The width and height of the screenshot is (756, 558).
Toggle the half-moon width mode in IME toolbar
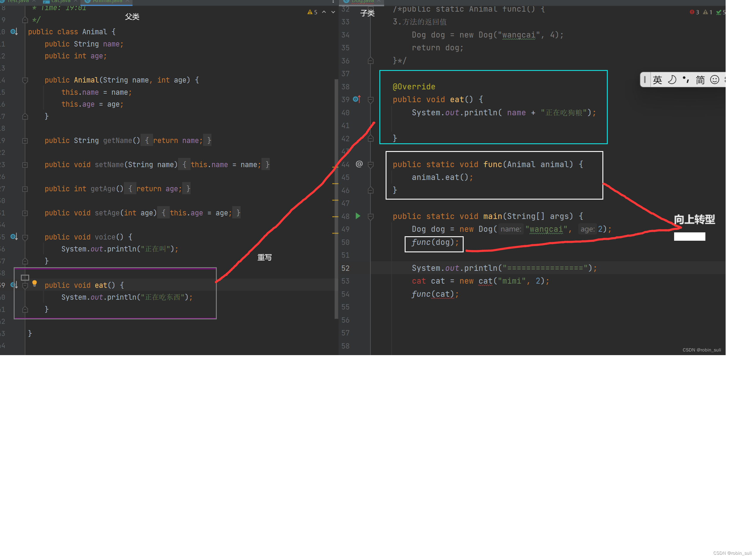point(672,80)
